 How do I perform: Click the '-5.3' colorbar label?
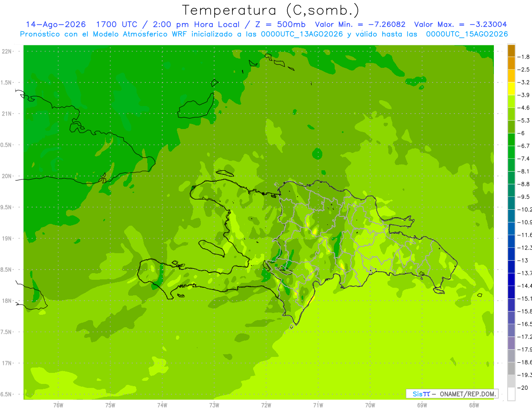524,121
